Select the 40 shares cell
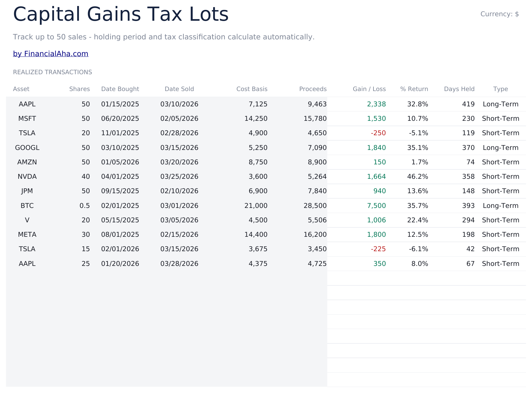The image size is (532, 393). tap(86, 177)
